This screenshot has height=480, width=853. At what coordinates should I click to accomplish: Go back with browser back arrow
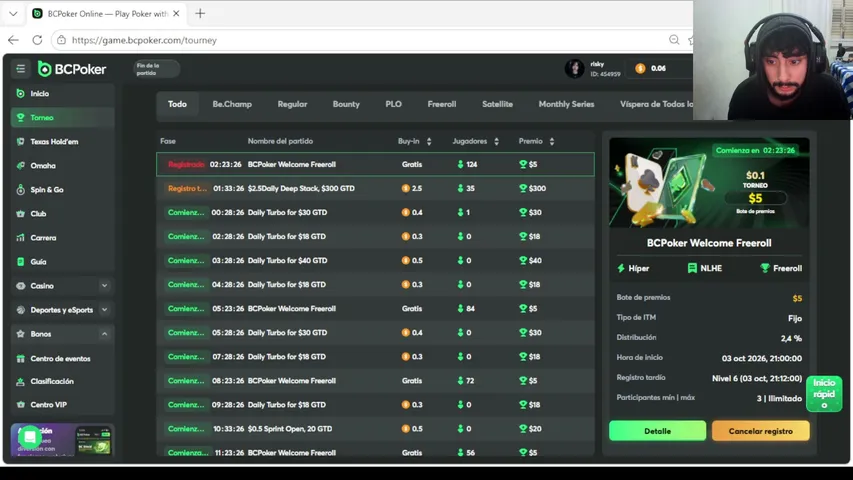[x=13, y=40]
